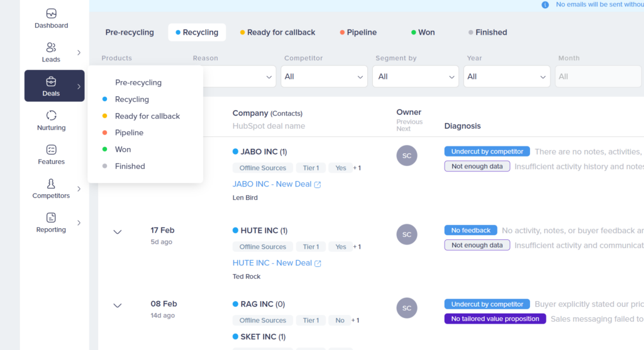Viewport: 644px width, 350px height.
Task: Click the Leads people icon
Action: [52, 48]
